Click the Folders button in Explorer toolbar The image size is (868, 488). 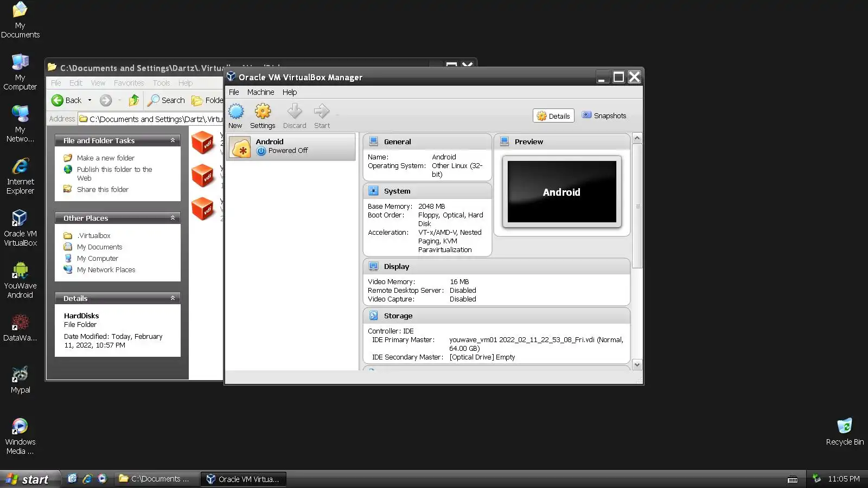(x=208, y=100)
